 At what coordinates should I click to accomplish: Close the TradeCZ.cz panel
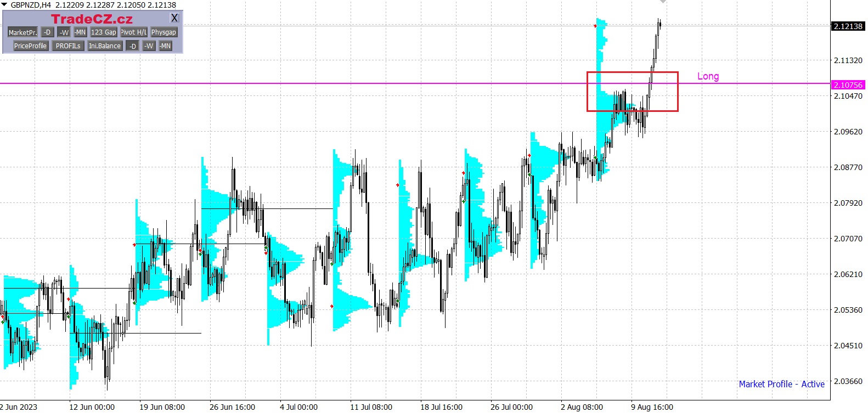[x=174, y=18]
